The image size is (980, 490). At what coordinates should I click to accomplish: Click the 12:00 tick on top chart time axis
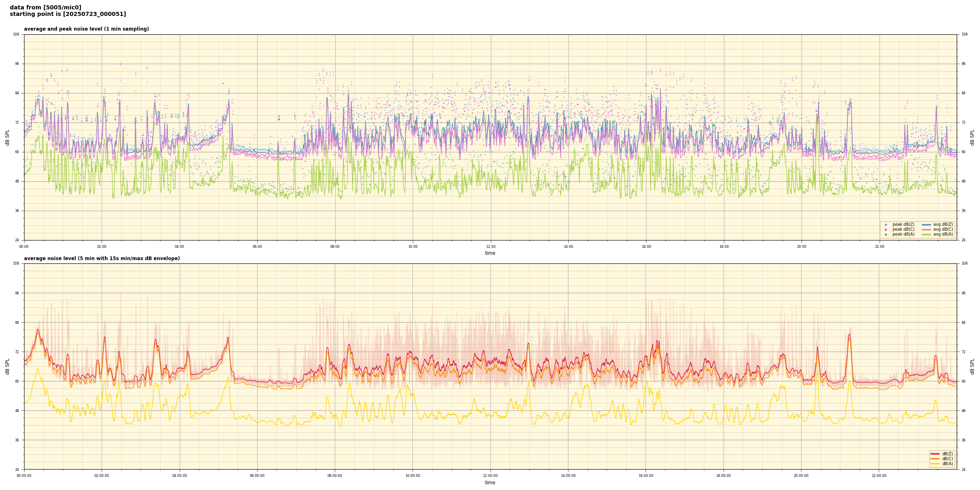(x=490, y=247)
